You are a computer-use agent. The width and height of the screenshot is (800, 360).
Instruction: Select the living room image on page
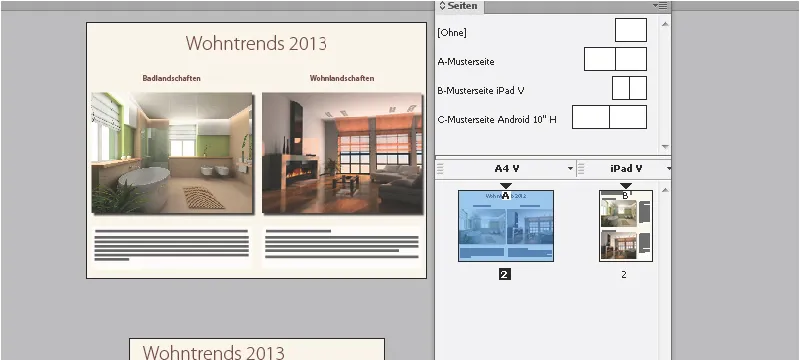point(342,153)
